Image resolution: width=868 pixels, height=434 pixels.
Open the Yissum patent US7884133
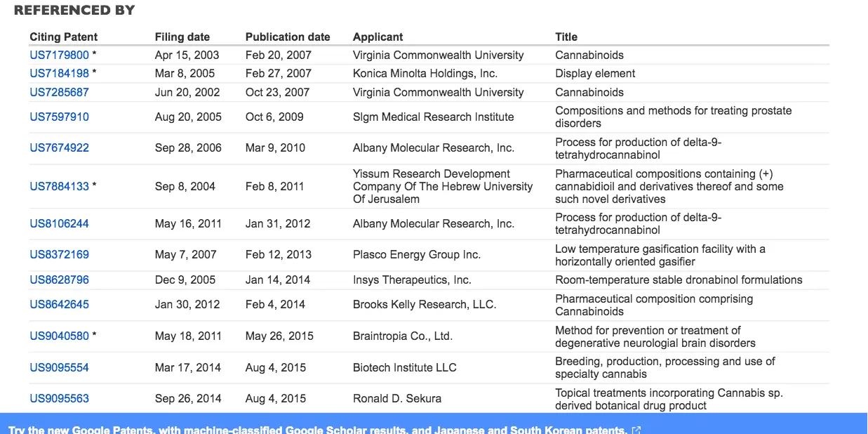59,186
